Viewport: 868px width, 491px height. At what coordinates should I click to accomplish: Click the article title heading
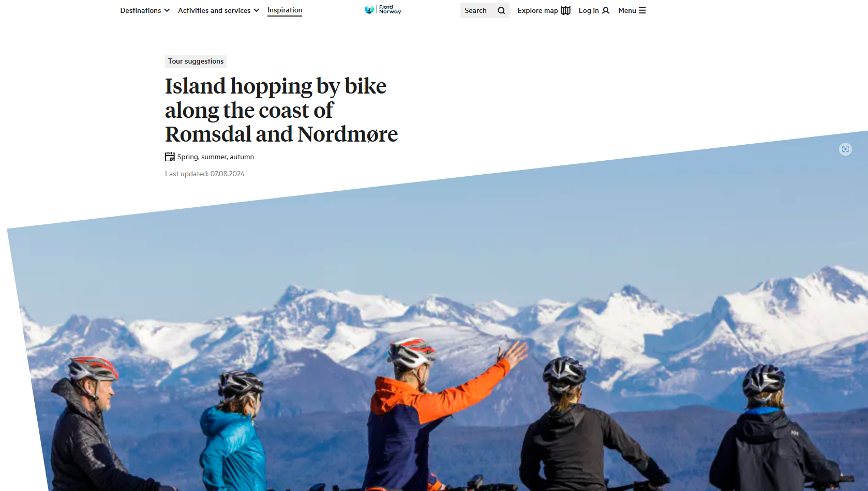coord(281,110)
